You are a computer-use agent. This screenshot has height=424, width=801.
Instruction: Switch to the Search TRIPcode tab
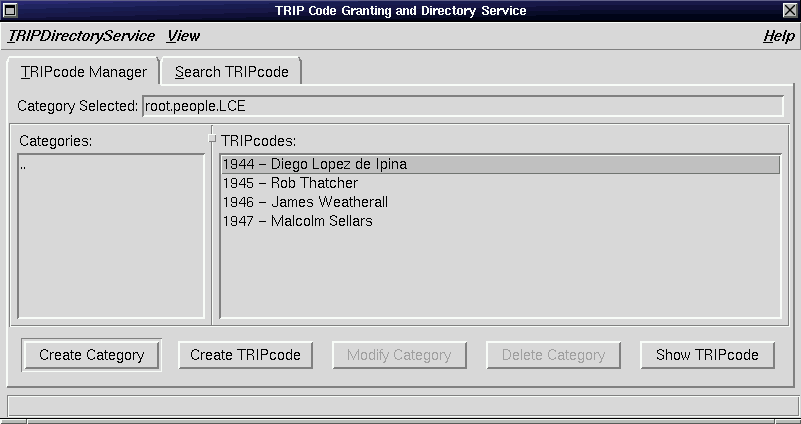pyautogui.click(x=231, y=72)
